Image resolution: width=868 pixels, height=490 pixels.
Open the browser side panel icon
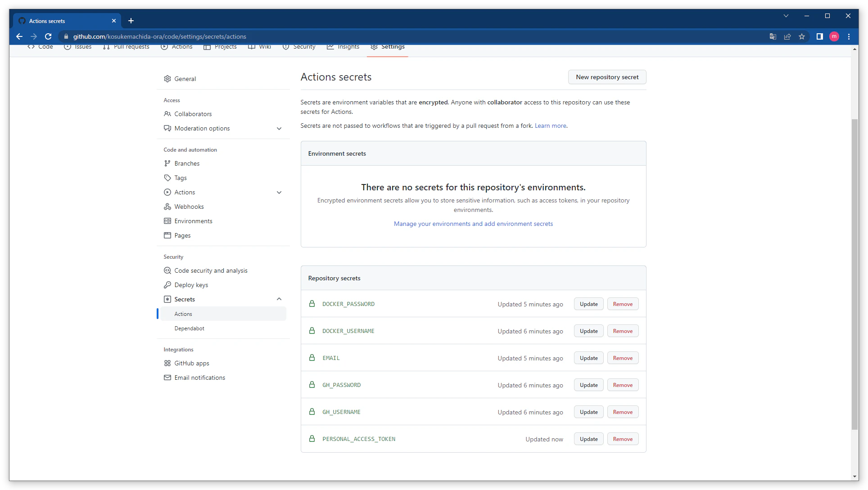(820, 36)
